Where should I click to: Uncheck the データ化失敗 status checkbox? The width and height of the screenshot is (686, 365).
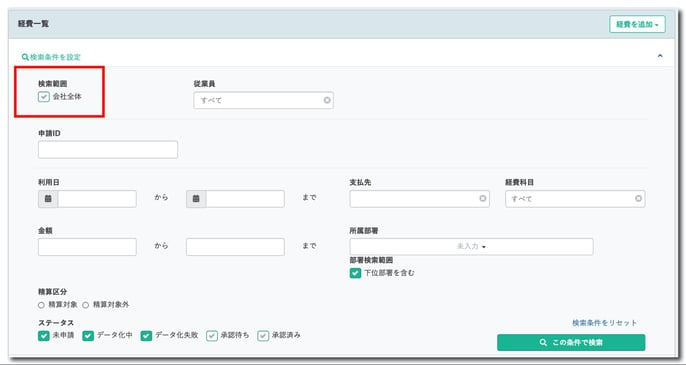(146, 336)
